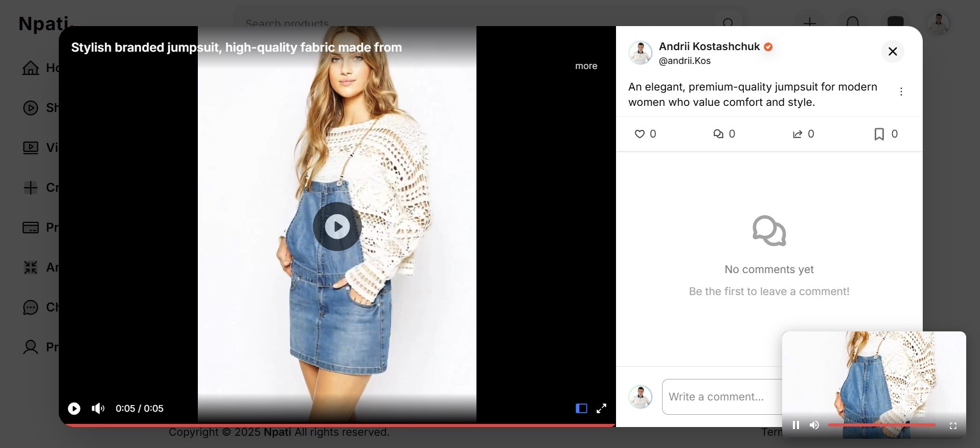The width and height of the screenshot is (980, 448).
Task: Toggle theater mode icon in video player
Action: tap(581, 408)
